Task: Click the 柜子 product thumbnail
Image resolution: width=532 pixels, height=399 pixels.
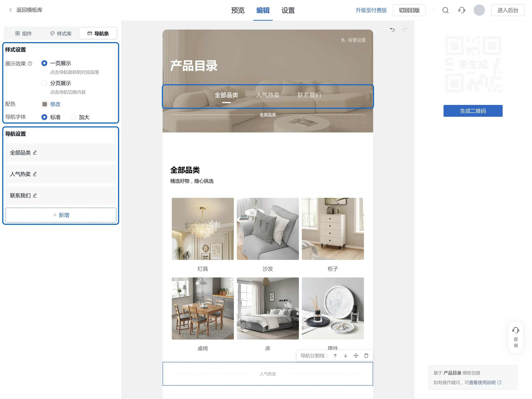Action: pyautogui.click(x=333, y=229)
